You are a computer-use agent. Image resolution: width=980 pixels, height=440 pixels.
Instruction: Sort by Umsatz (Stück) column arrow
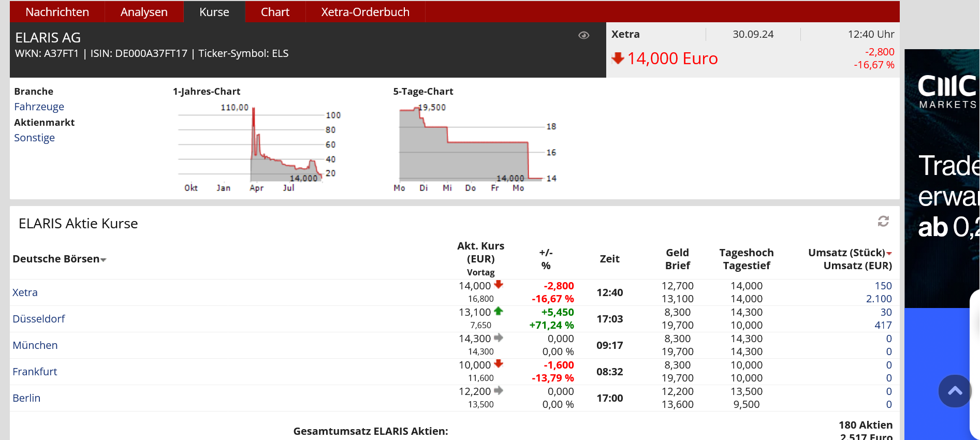889,254
